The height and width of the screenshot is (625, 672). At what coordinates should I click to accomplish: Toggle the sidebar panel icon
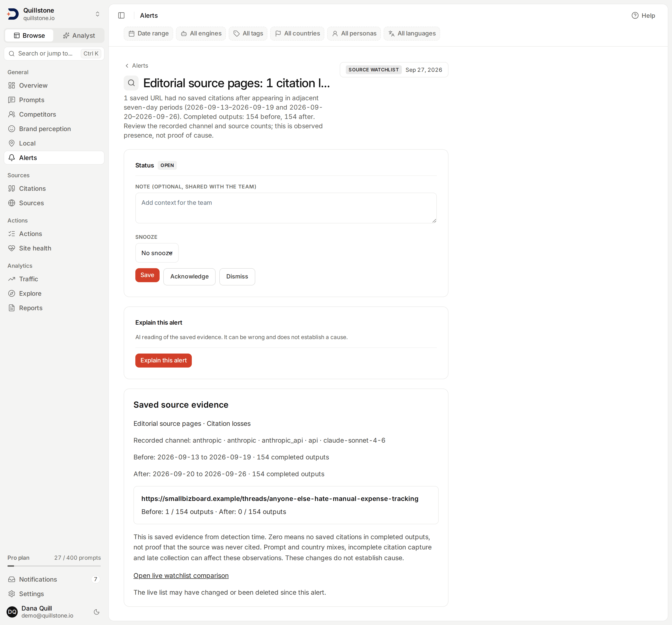(x=121, y=16)
